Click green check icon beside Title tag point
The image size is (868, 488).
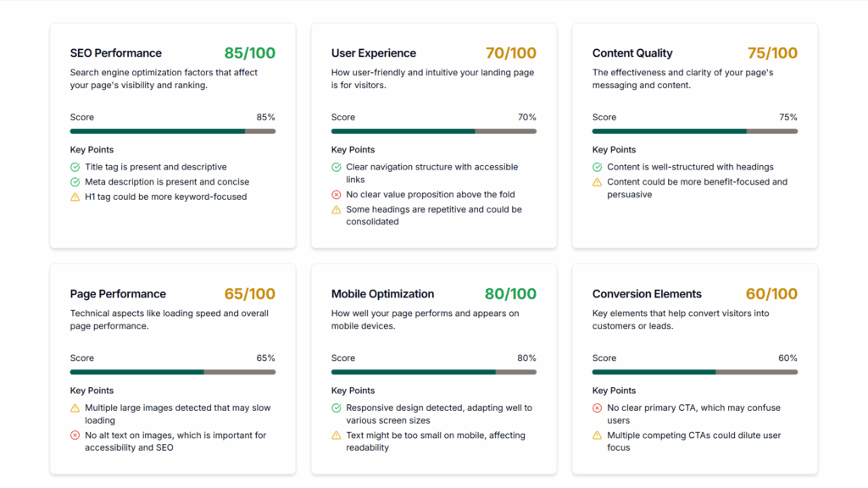pyautogui.click(x=75, y=168)
